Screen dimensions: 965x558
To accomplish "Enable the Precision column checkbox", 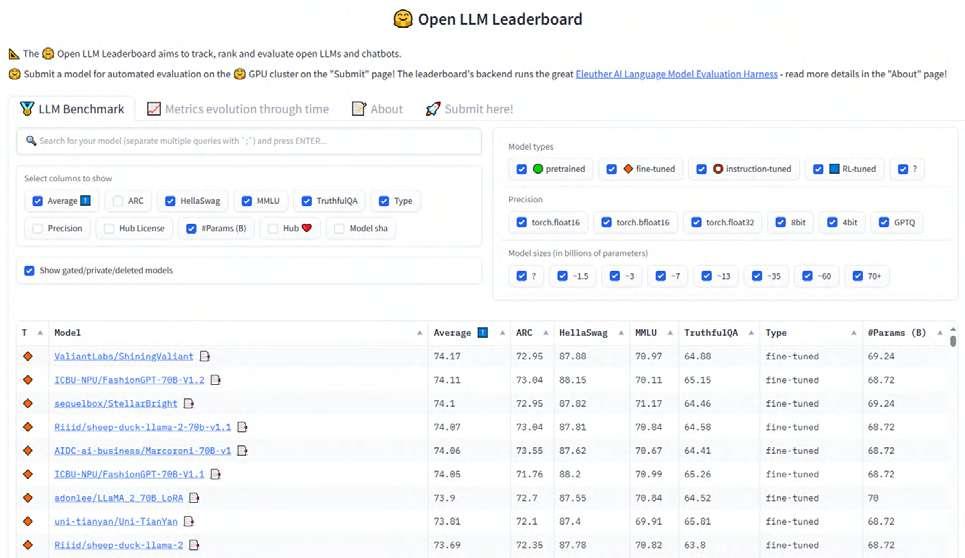I will pos(38,228).
